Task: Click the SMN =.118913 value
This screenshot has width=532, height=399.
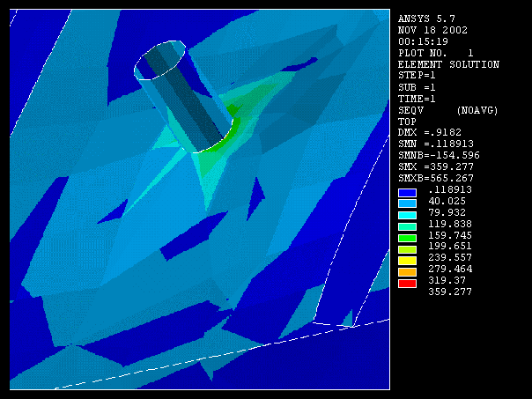Action: [x=436, y=144]
